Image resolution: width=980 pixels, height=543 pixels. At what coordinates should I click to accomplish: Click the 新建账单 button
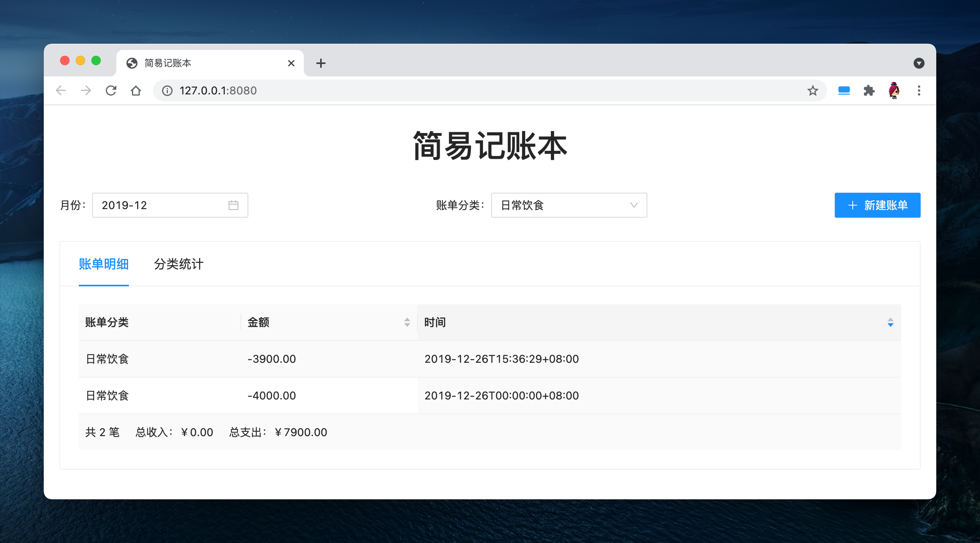(877, 205)
